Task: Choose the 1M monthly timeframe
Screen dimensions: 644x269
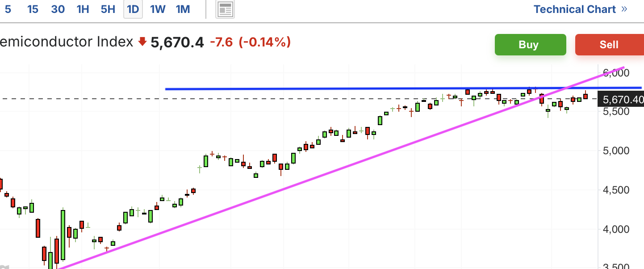Action: [183, 9]
